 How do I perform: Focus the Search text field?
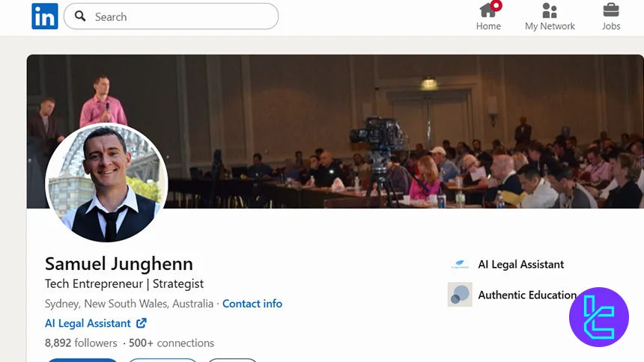coord(180,16)
